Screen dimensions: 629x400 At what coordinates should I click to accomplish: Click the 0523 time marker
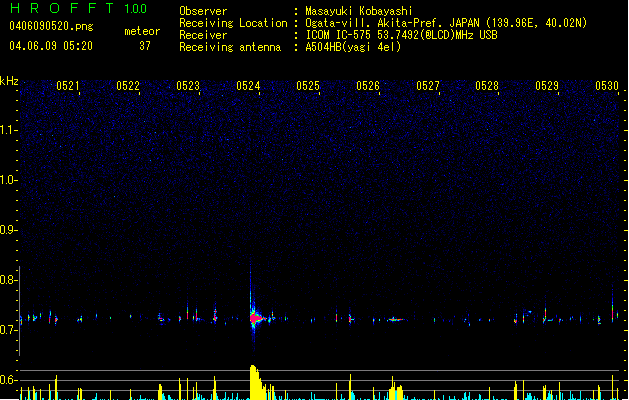click(188, 86)
